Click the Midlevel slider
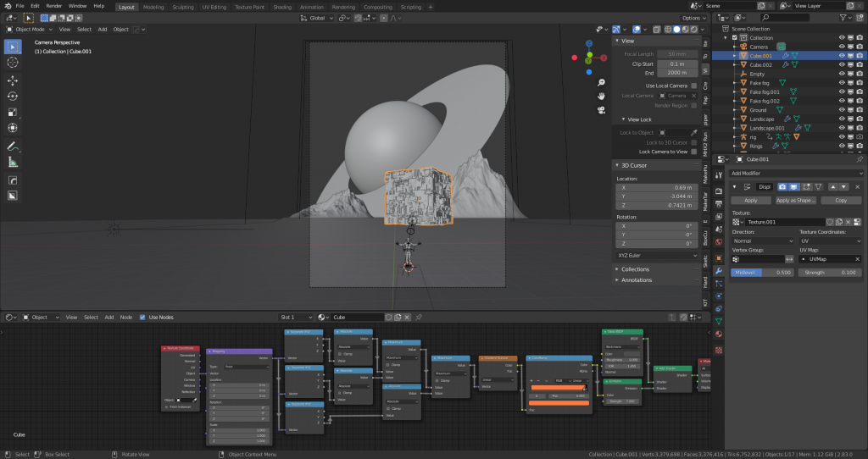Viewport: 868px width, 459px height. click(763, 273)
